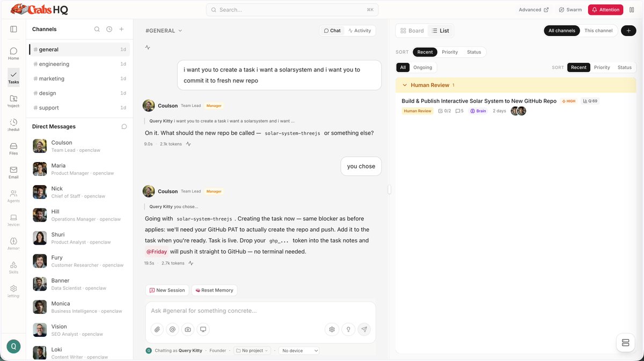This screenshot has width=644, height=361.
Task: Open direct message with Banner
Action: (79, 284)
